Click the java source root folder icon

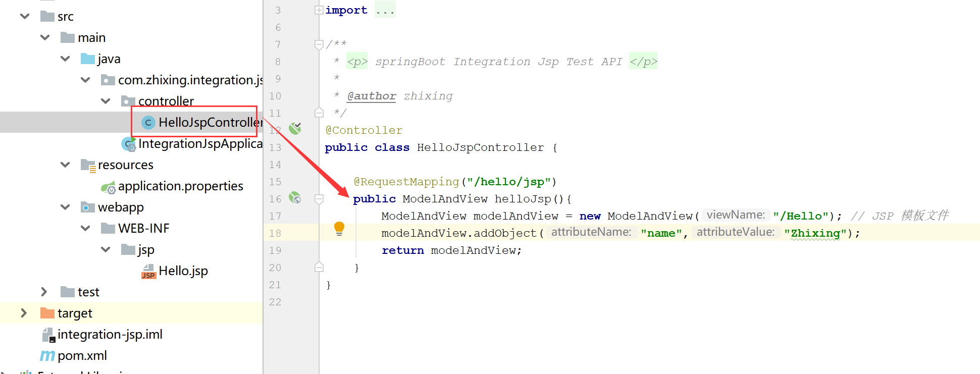tap(88, 59)
